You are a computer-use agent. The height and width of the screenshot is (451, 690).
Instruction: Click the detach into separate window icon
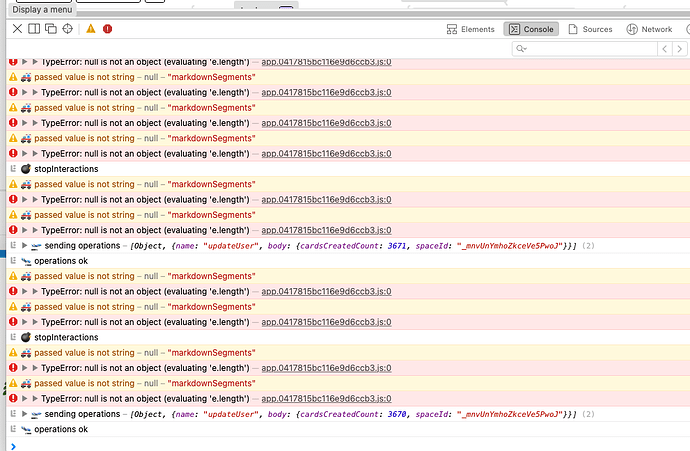(x=51, y=29)
